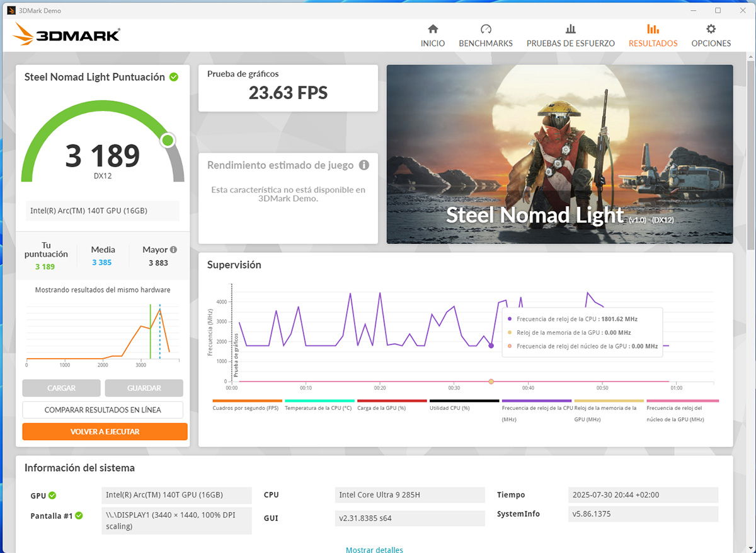Click the purple data point on monitoring graph
Image resolution: width=756 pixels, height=553 pixels.
click(491, 346)
